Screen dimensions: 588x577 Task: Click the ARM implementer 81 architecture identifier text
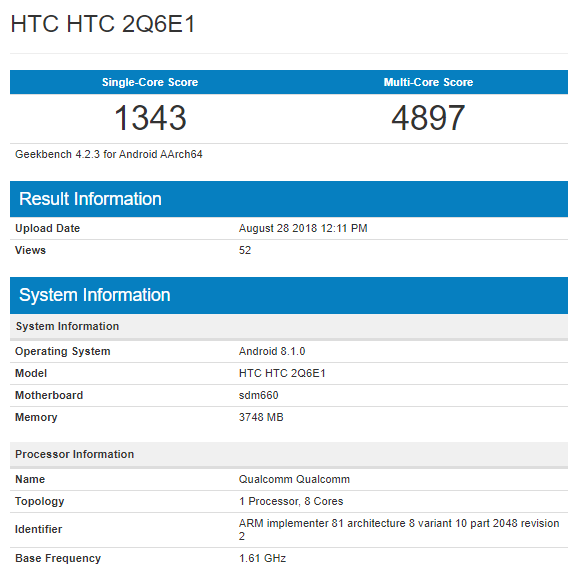tap(399, 529)
